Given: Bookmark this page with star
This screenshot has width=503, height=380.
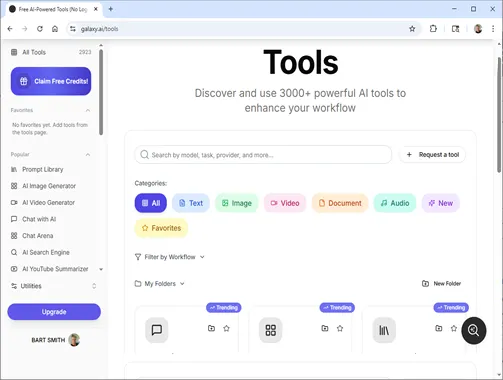Looking at the screenshot, I should coord(412,29).
